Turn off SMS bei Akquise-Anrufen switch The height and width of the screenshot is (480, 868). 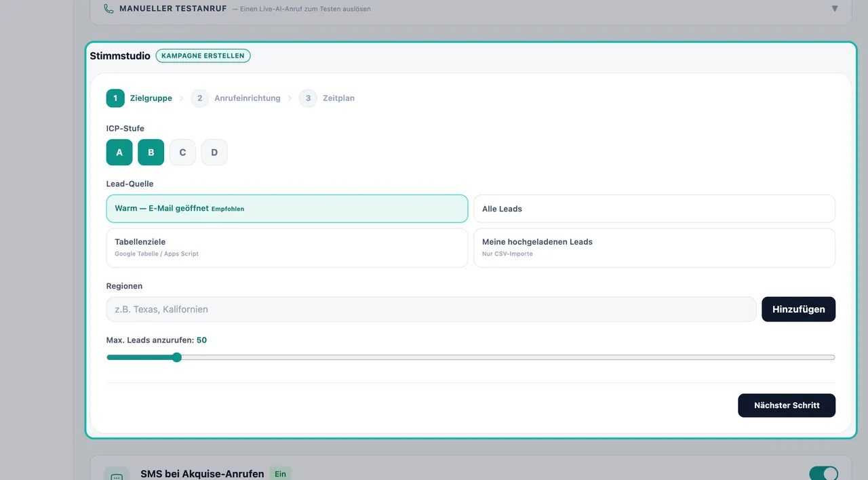tap(823, 473)
